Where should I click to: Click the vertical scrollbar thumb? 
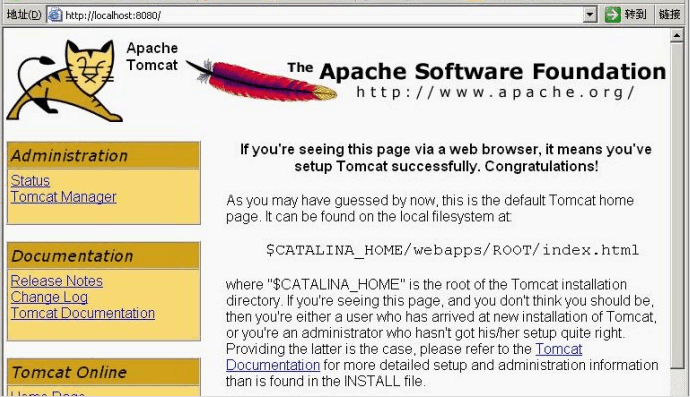(677, 206)
